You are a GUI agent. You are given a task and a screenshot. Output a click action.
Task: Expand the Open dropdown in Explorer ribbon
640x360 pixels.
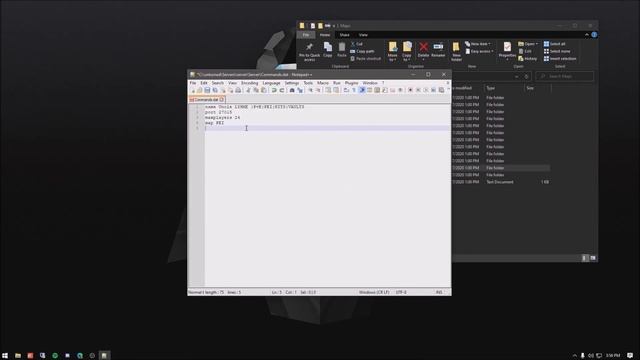[528, 44]
